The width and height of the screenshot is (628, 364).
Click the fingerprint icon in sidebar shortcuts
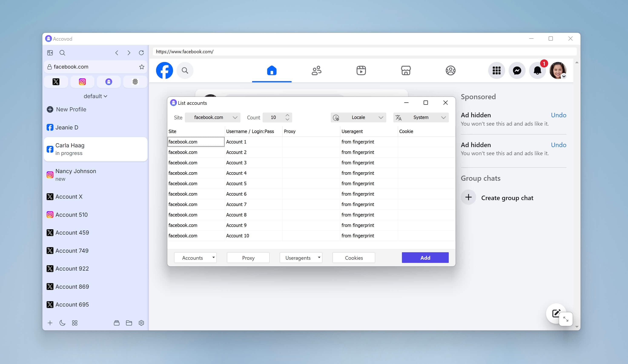click(x=135, y=82)
